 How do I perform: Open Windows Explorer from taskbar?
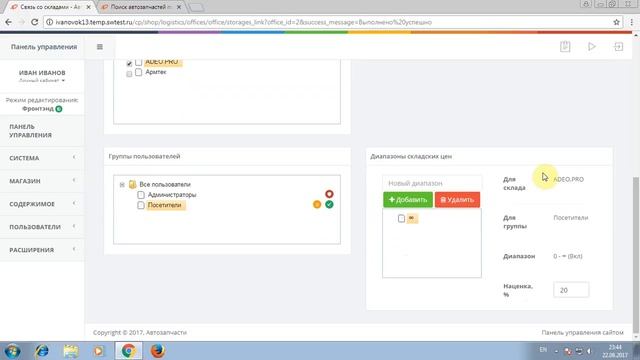71,351
